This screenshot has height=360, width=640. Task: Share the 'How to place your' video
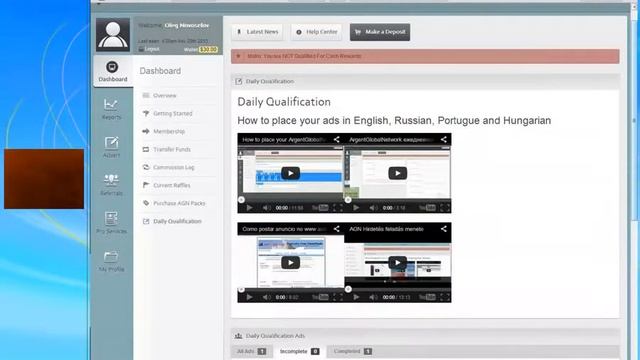click(x=336, y=140)
